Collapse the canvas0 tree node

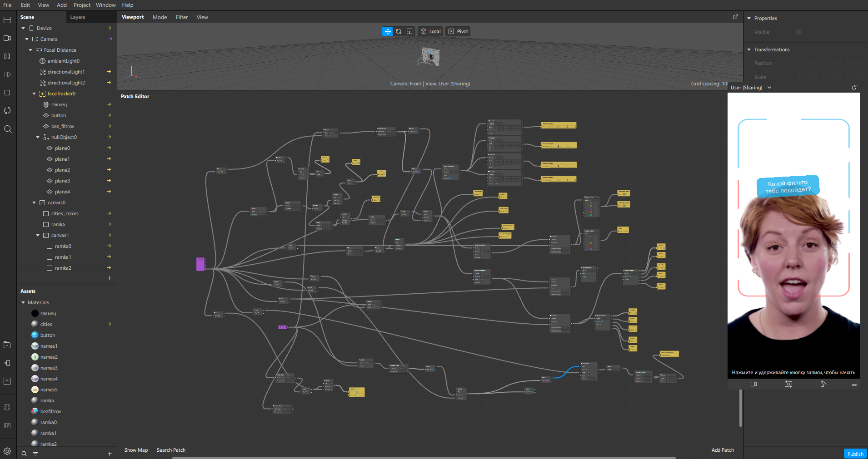tap(34, 202)
